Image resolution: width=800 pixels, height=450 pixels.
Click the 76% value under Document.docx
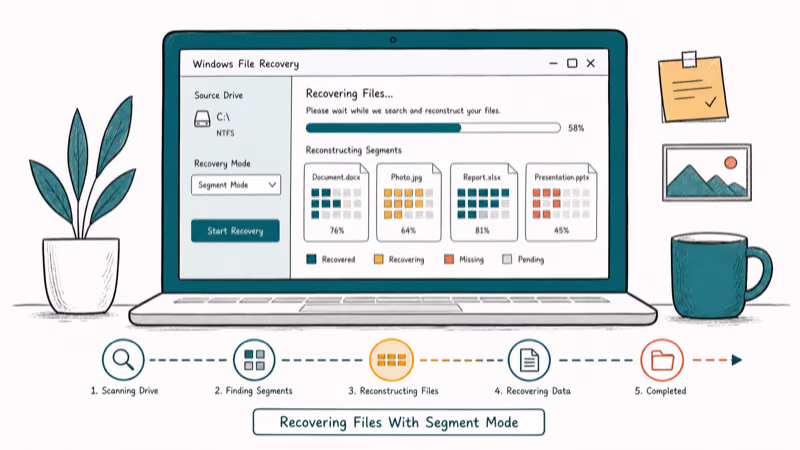(337, 231)
